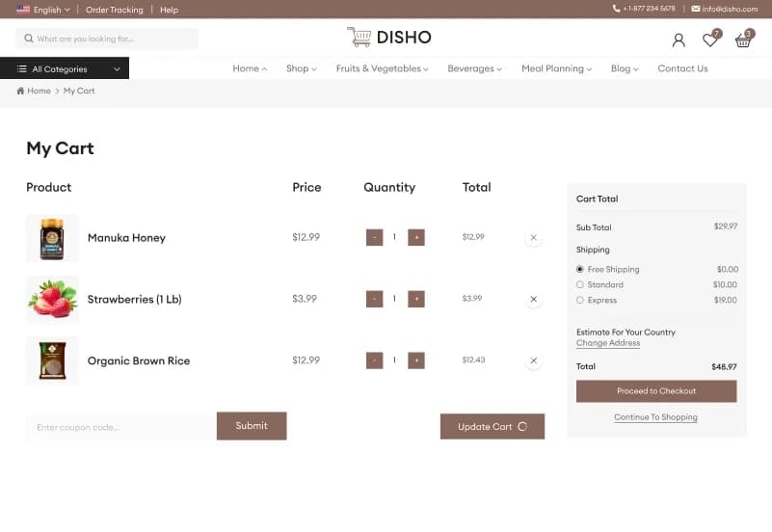772x532 pixels.
Task: Click the email envelope icon
Action: point(695,9)
